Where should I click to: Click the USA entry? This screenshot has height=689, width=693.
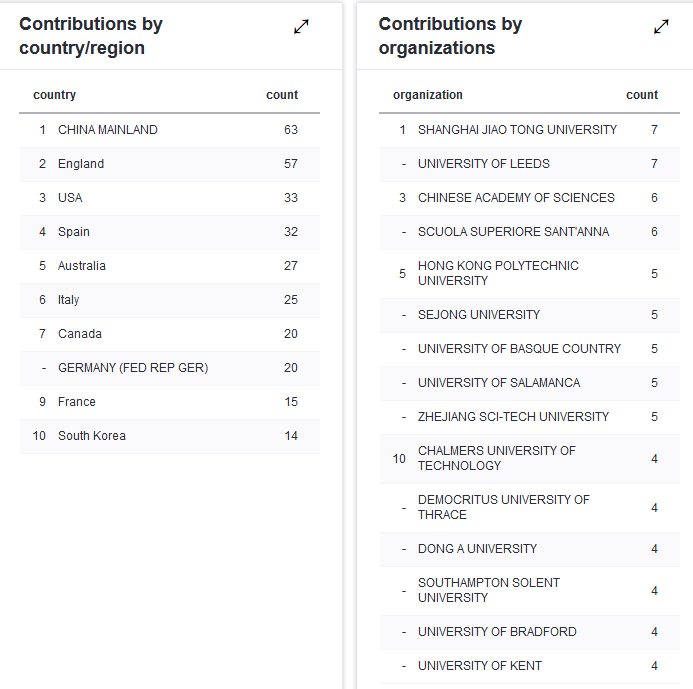[70, 198]
